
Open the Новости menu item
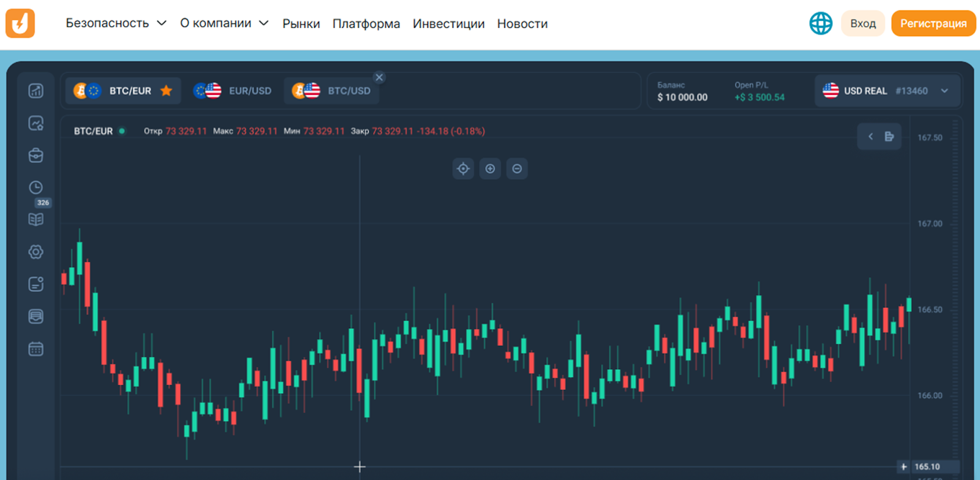pyautogui.click(x=522, y=24)
